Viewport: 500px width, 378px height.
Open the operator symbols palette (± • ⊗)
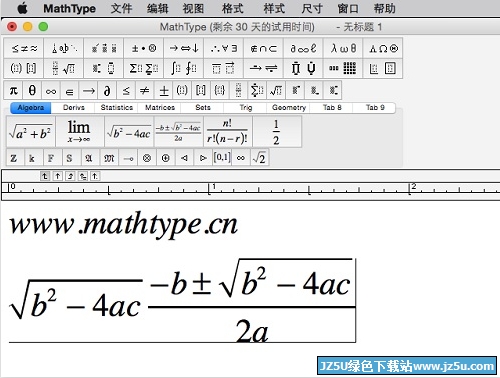[144, 48]
